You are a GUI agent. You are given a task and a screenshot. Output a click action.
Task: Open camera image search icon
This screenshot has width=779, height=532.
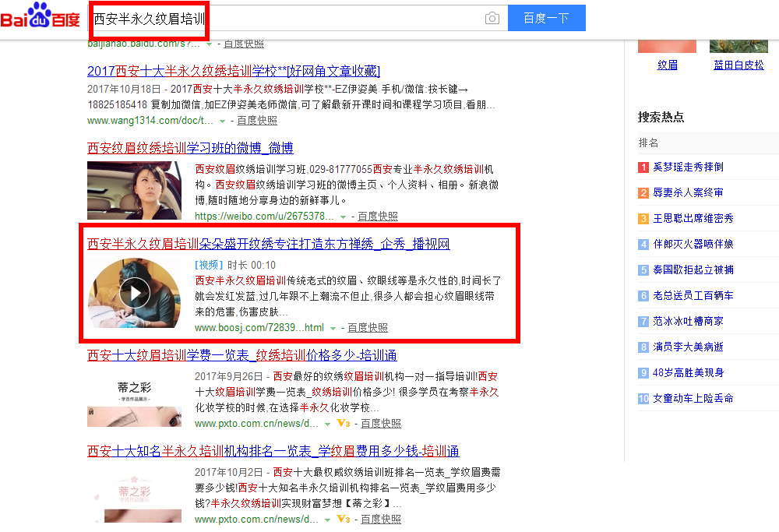click(x=492, y=19)
